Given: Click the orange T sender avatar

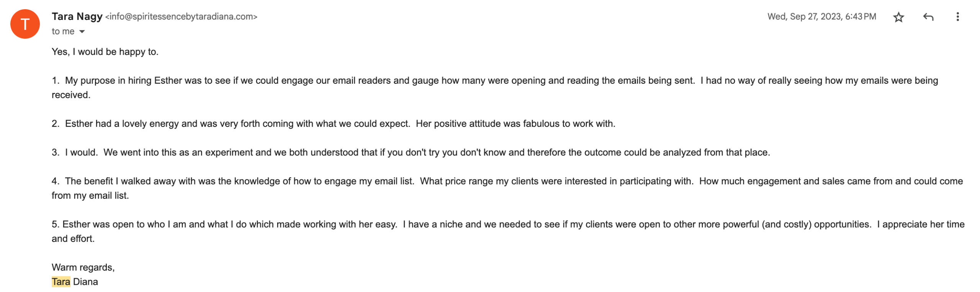Looking at the screenshot, I should 25,24.
